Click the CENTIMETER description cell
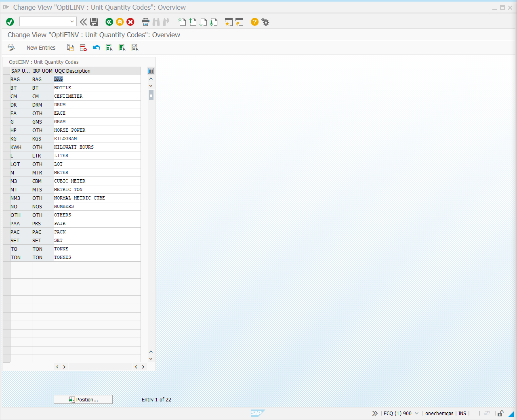Screen dimensions: 517x420 click(x=97, y=96)
